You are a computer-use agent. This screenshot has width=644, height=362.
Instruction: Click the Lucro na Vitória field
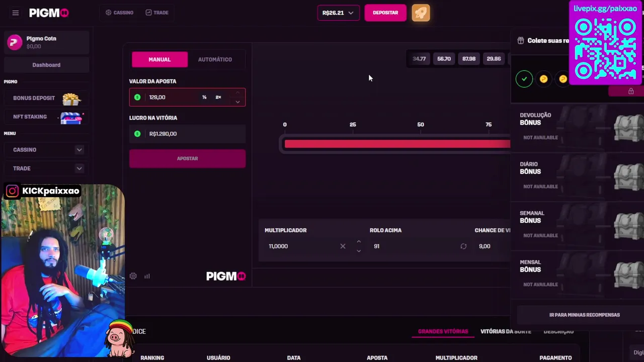(x=187, y=134)
